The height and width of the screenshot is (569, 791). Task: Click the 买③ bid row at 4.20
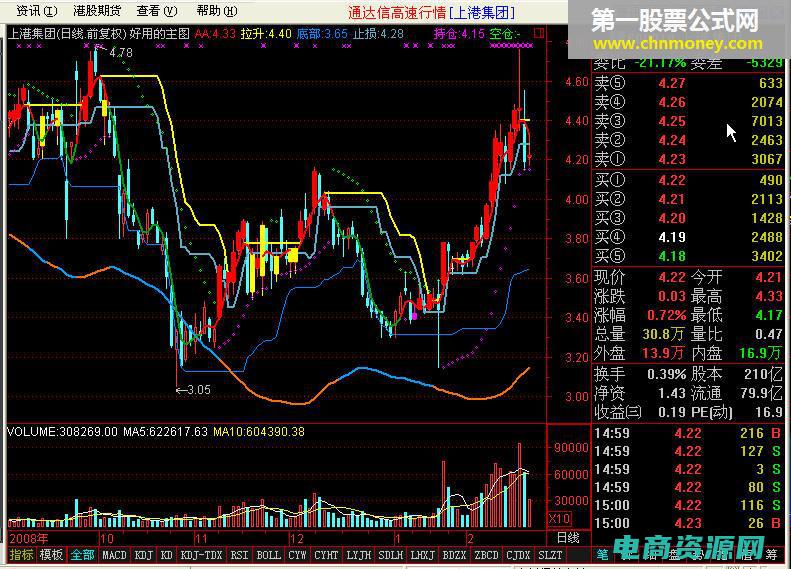(688, 218)
